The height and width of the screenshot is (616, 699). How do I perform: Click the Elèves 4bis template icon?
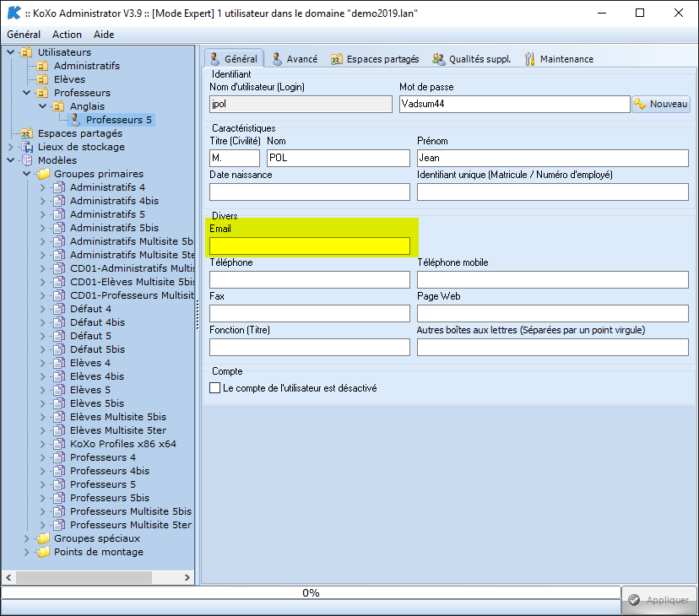pos(59,376)
